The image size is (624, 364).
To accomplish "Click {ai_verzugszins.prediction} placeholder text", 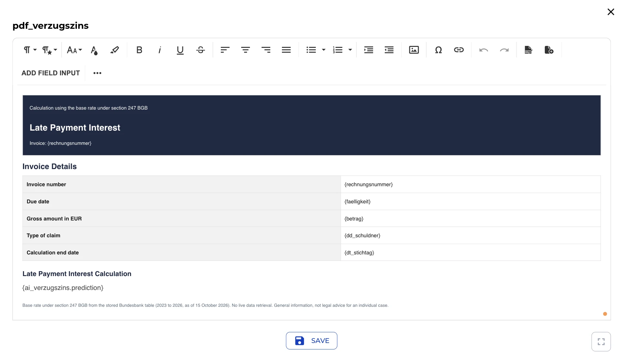I will [63, 288].
